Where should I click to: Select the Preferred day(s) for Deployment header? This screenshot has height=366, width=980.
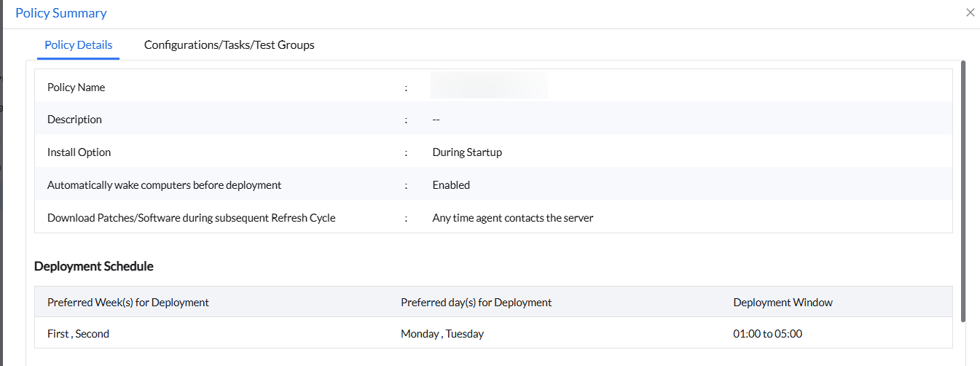click(476, 303)
